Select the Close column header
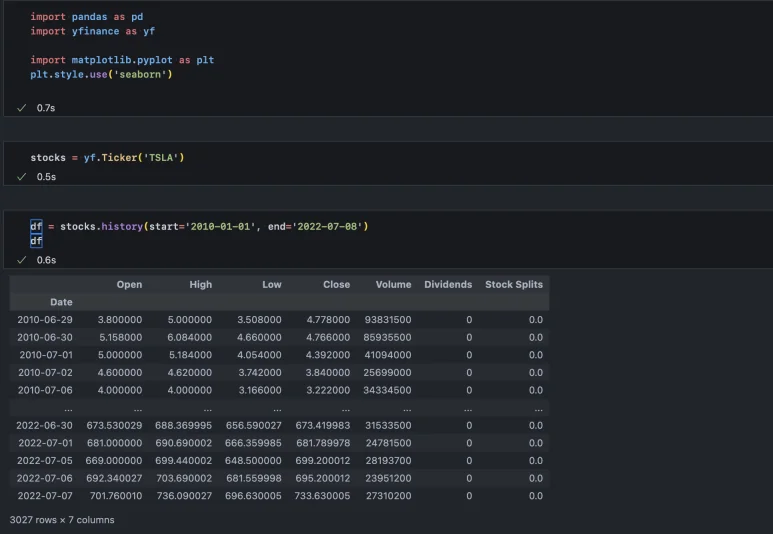Image resolution: width=773 pixels, height=534 pixels. 336,285
